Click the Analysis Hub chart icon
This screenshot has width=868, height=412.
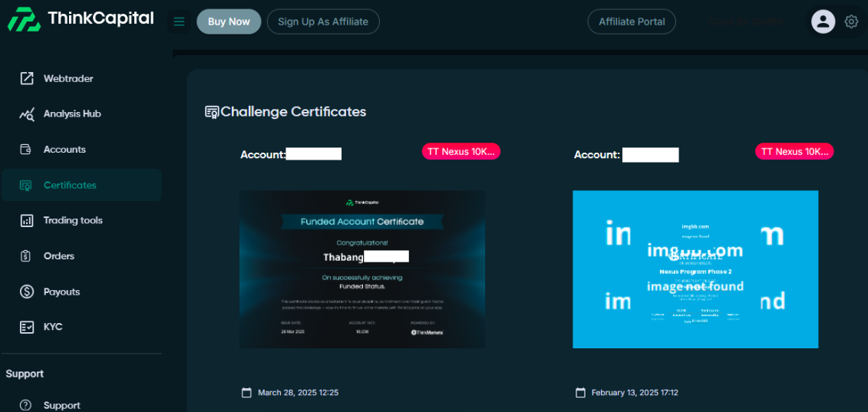coord(27,114)
